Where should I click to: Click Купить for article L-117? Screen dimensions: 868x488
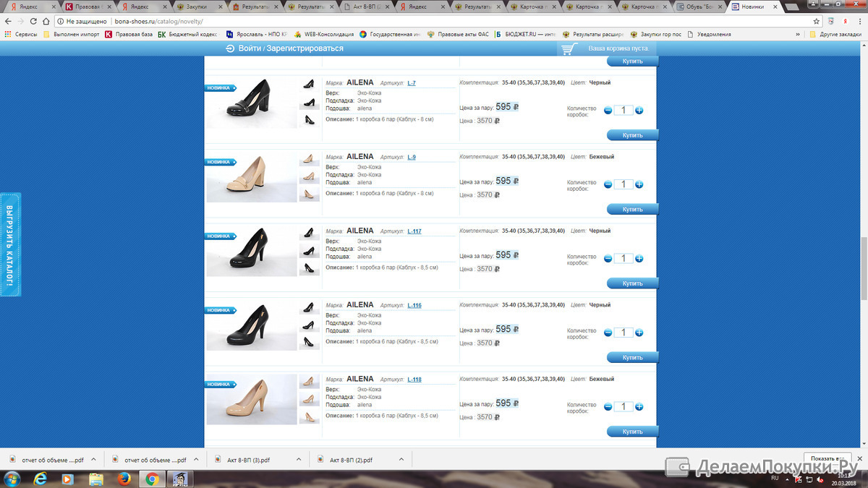632,283
